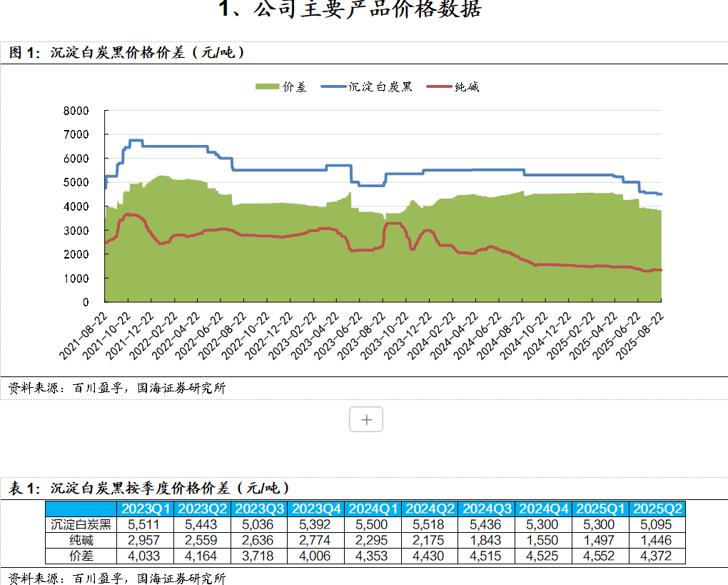Click the plus button below the chart

(366, 419)
